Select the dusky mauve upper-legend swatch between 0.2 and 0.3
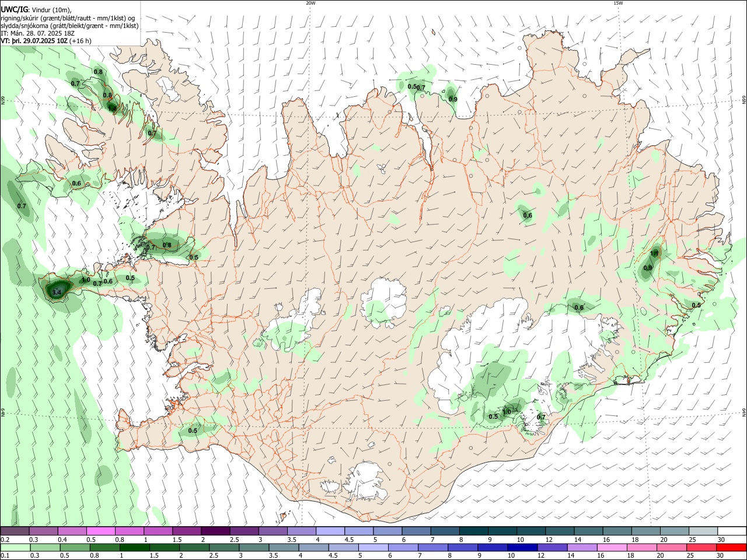Viewport: 747px width, 560px height. (15, 531)
